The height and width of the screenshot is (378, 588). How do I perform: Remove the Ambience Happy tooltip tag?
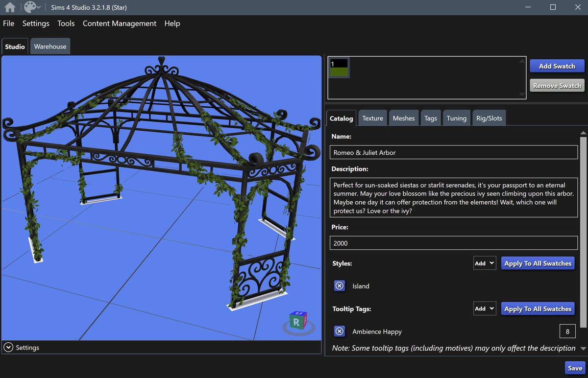point(340,331)
